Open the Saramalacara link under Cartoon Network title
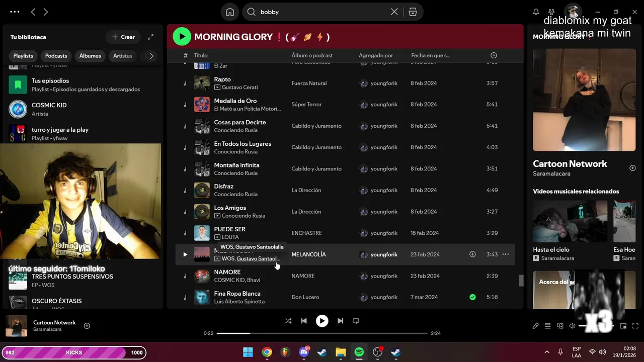644x362 pixels. (551, 173)
